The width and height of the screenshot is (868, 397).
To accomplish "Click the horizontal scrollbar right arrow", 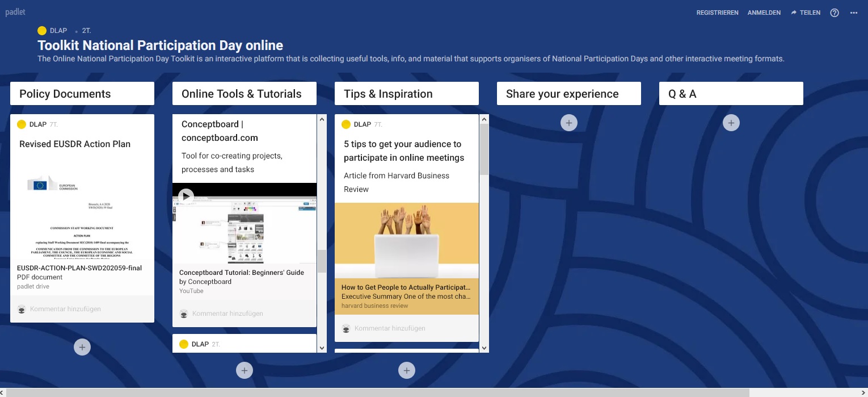I will [863, 392].
